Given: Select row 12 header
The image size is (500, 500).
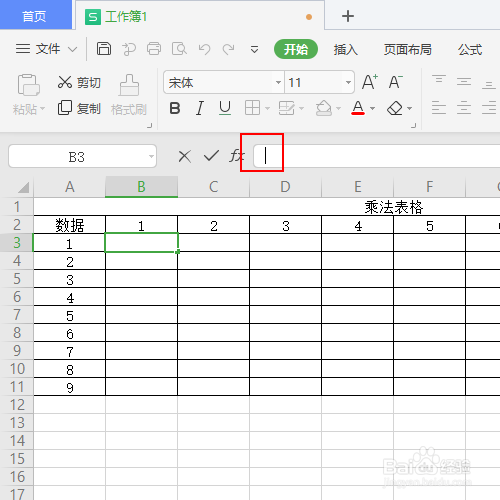Looking at the screenshot, I should click(17, 405).
